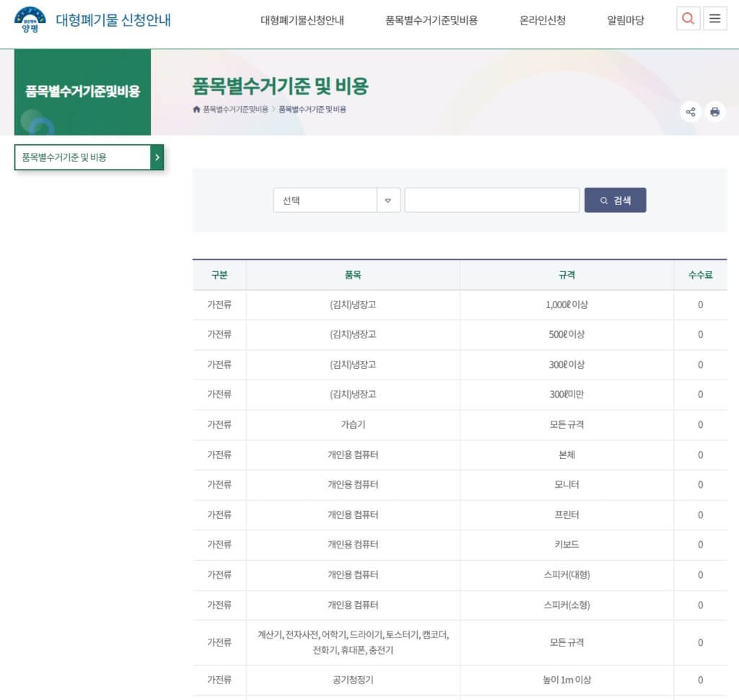This screenshot has width=739, height=700.
Task: Click the 스피커(대형) cell
Action: click(x=567, y=574)
